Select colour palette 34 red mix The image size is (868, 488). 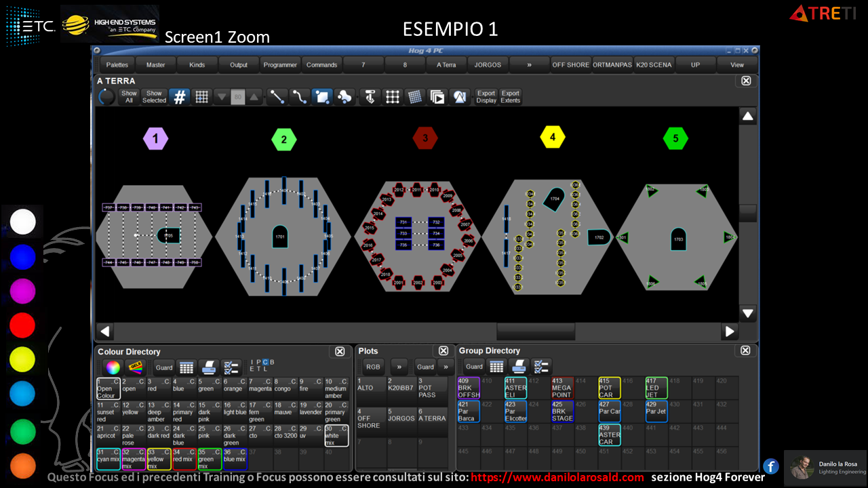click(x=184, y=459)
